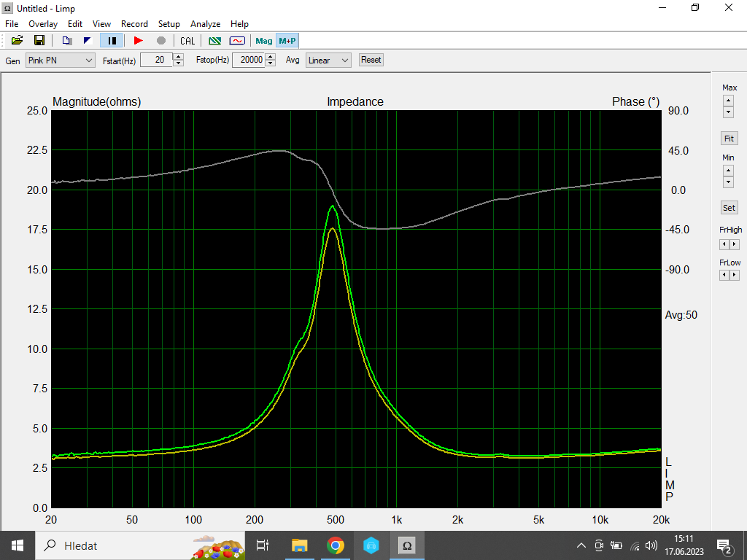
Task: Open the Edit menu
Action: [x=75, y=24]
